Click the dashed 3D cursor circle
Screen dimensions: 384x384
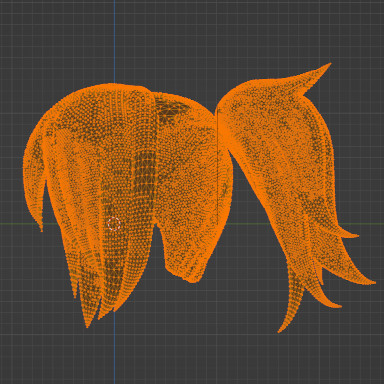(x=114, y=223)
